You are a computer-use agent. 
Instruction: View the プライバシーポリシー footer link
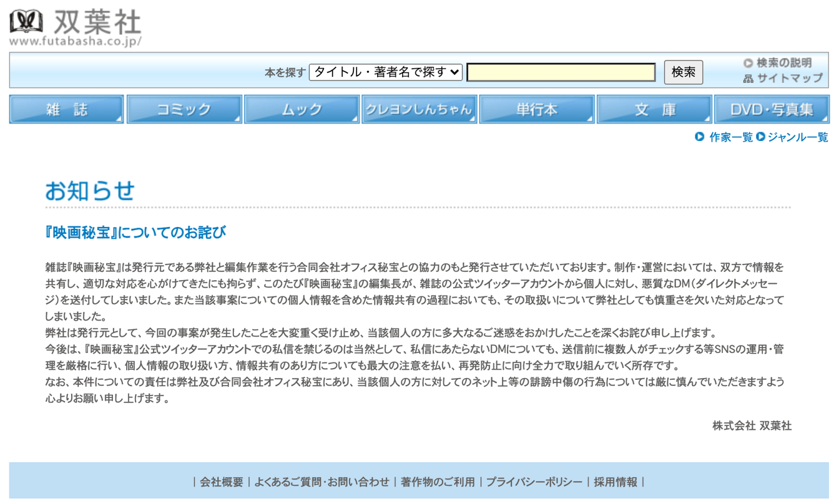[x=534, y=482]
